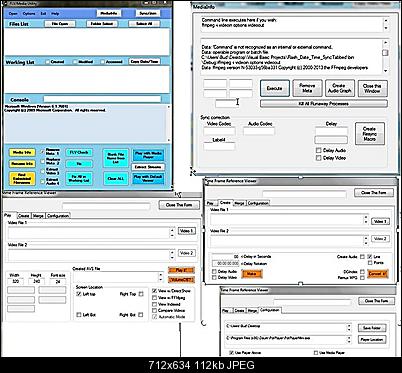Image resolution: width=402 pixels, height=373 pixels.
Task: Click the Execute button in MediaInfo window
Action: [x=275, y=88]
